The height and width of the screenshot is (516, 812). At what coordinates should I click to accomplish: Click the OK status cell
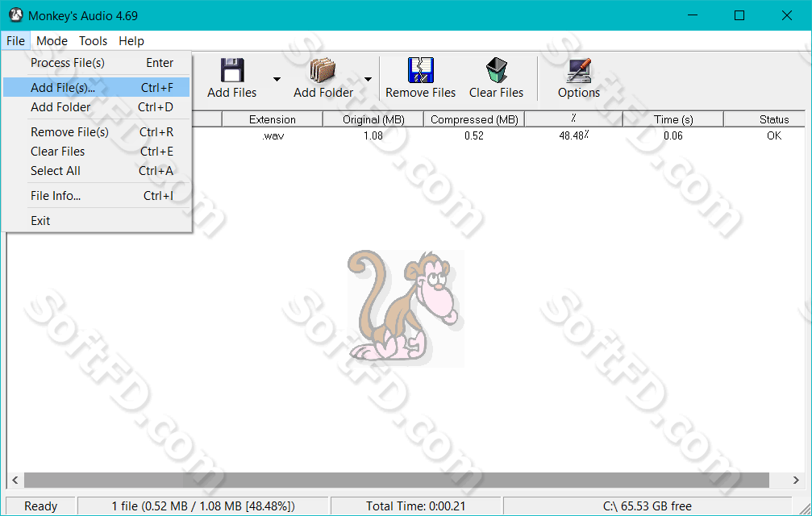[774, 135]
